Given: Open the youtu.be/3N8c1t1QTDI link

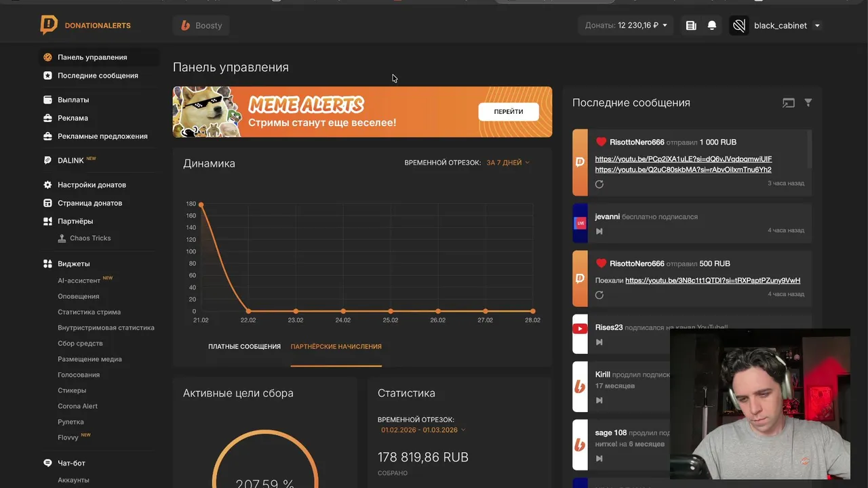Looking at the screenshot, I should point(713,281).
